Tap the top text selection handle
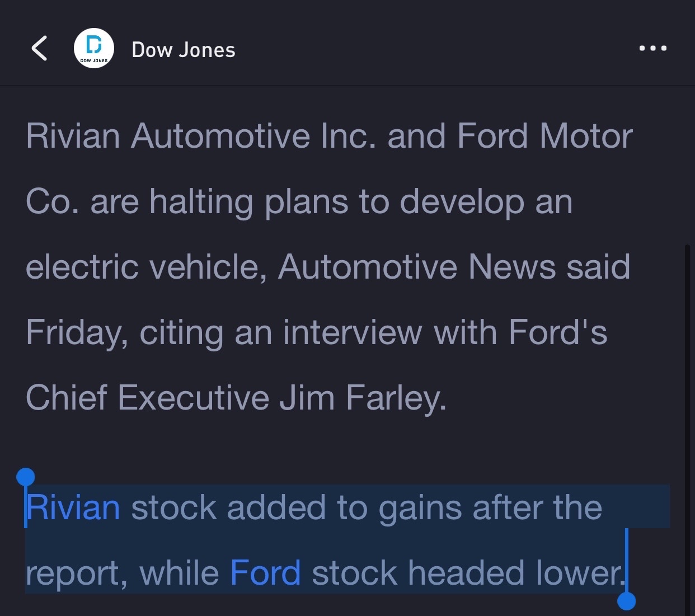This screenshot has width=695, height=616. tap(26, 477)
